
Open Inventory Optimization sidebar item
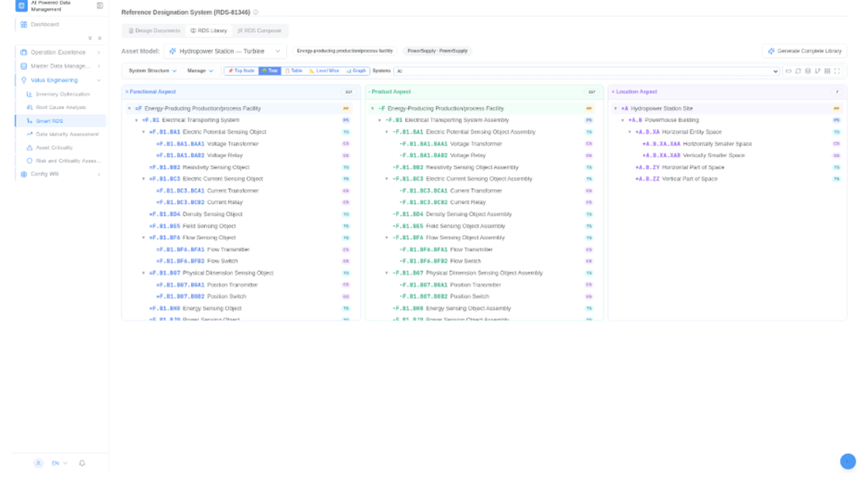point(60,94)
